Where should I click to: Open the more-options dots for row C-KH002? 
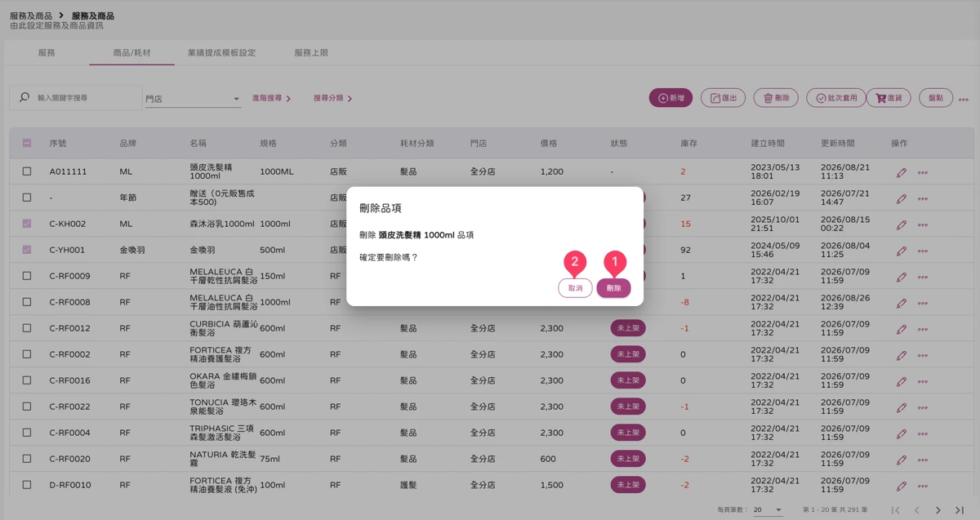point(923,224)
